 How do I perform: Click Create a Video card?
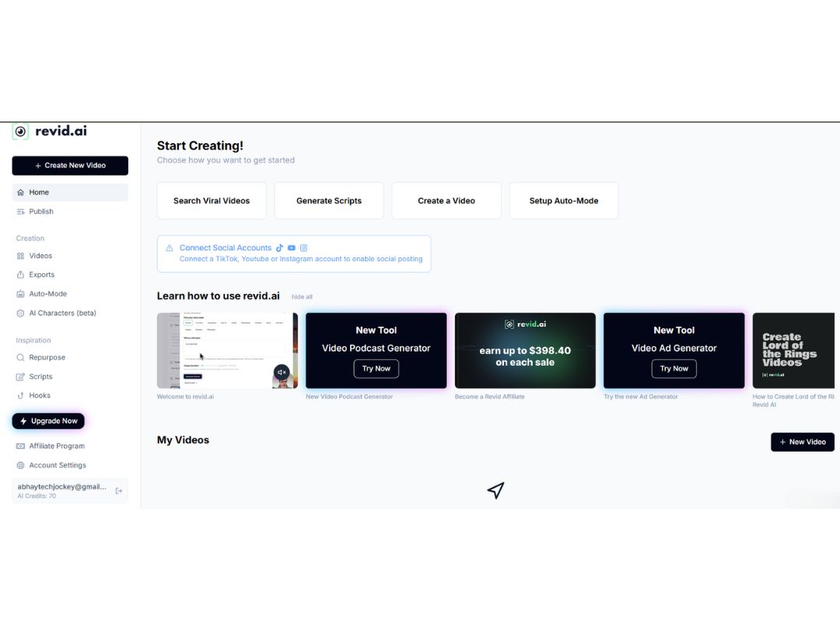[446, 201]
